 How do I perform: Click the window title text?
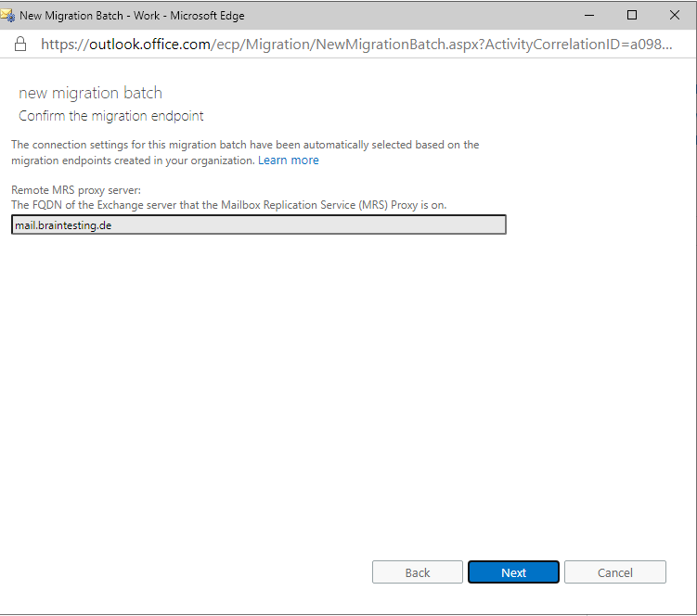tap(132, 16)
